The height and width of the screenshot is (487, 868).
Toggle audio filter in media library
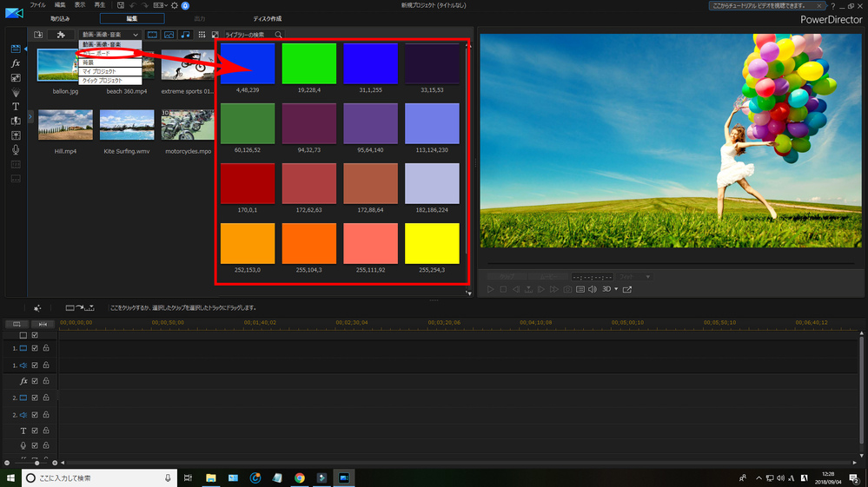point(185,35)
